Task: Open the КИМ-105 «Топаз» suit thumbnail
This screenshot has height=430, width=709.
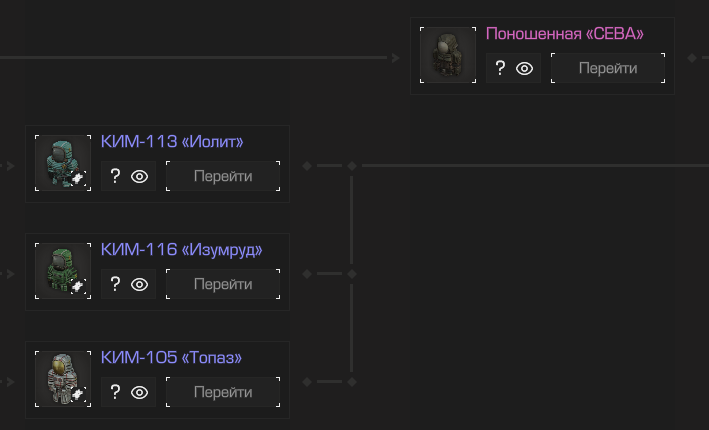Action: point(63,380)
